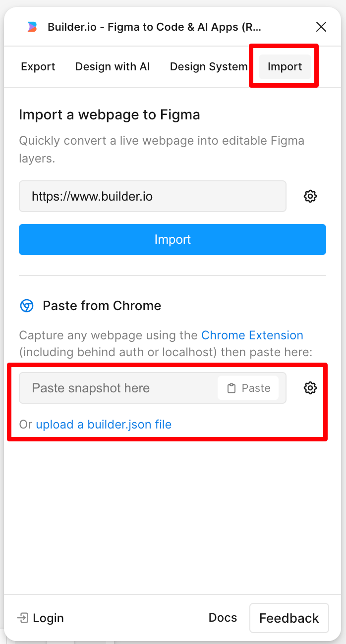
Task: Click the Login arrow icon
Action: 22,618
